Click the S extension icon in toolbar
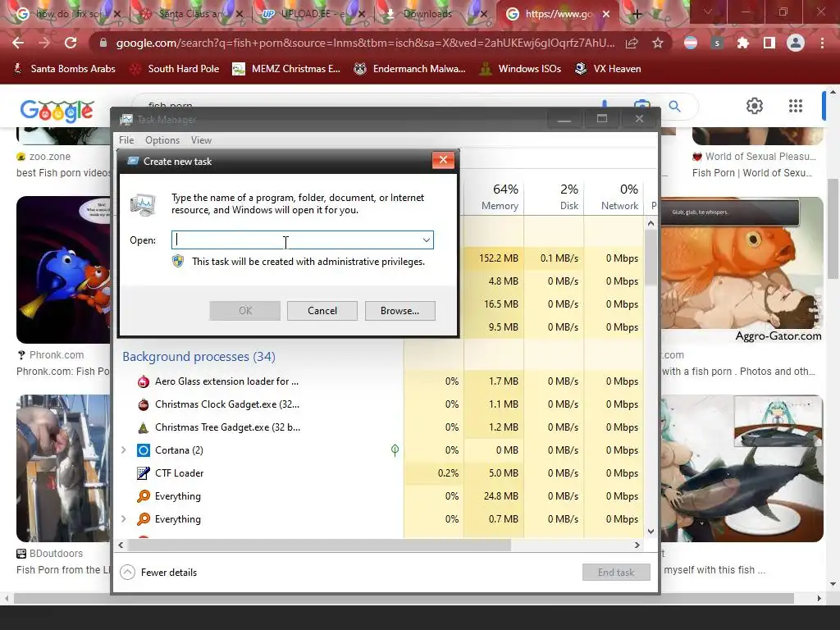This screenshot has width=840, height=630. pyautogui.click(x=717, y=43)
